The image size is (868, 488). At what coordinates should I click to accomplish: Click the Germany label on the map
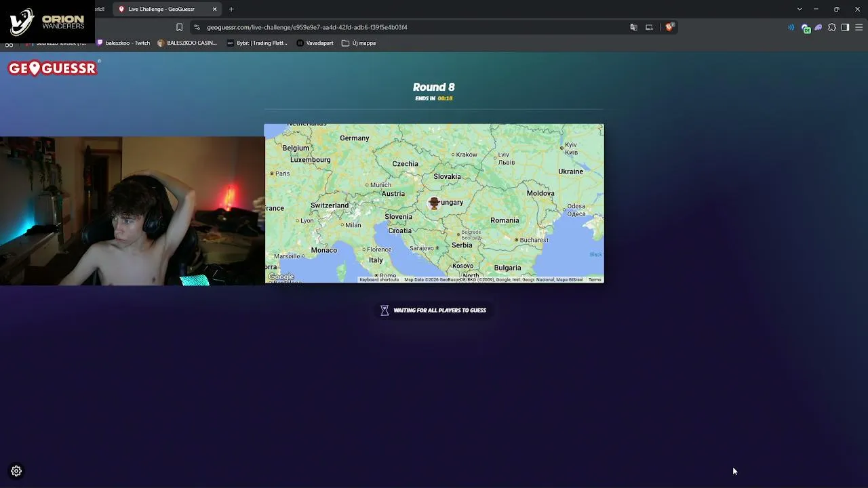point(355,138)
